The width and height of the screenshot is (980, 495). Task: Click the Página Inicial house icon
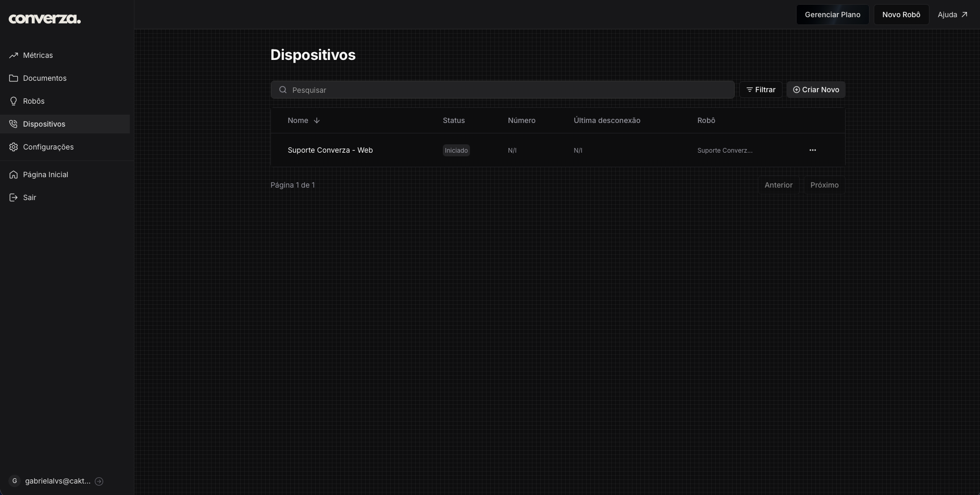[14, 175]
